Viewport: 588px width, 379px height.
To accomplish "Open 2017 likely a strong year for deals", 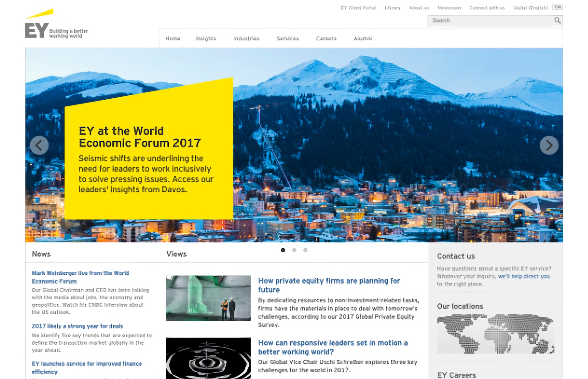I will tap(77, 326).
